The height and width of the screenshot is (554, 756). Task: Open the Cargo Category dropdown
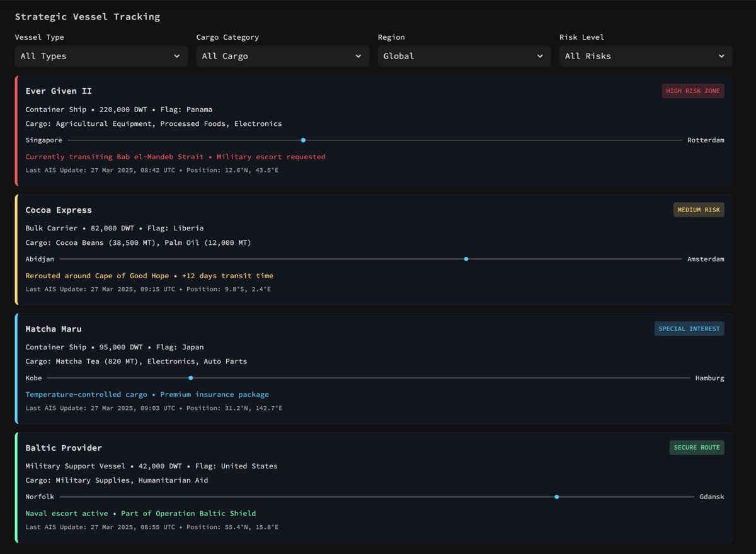point(283,56)
